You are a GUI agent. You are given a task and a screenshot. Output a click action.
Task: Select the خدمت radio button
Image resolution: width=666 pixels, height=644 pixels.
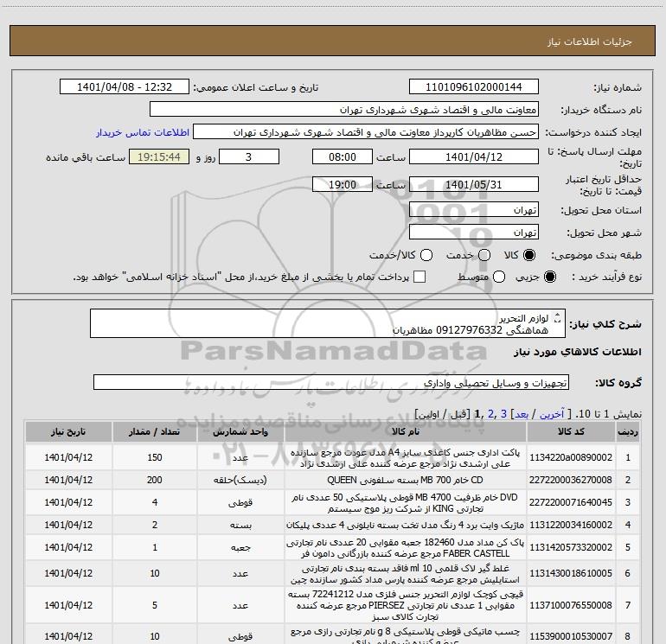tap(484, 255)
